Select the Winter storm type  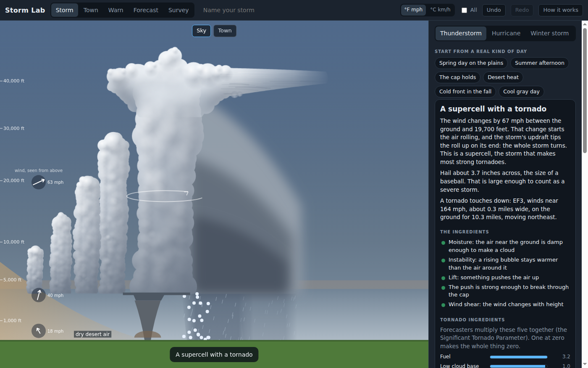pyautogui.click(x=549, y=33)
